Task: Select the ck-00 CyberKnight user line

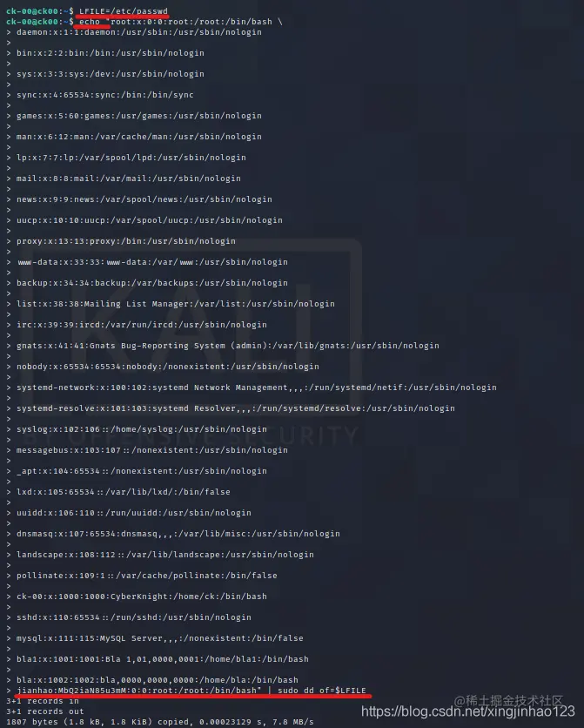Action: pyautogui.click(x=142, y=597)
